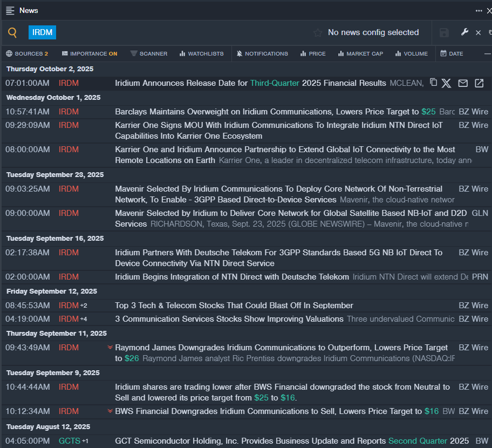Open the wrench settings icon
This screenshot has height=448, width=492.
[x=464, y=32]
